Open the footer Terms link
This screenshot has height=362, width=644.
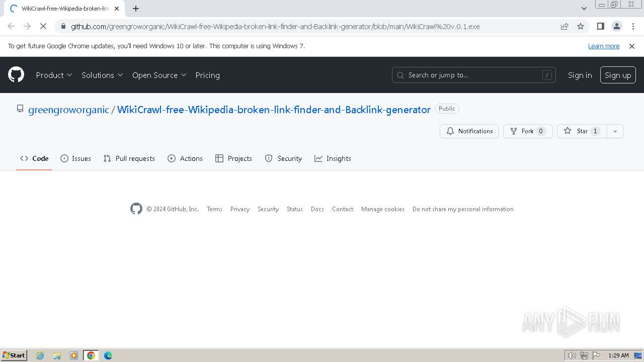(214, 209)
